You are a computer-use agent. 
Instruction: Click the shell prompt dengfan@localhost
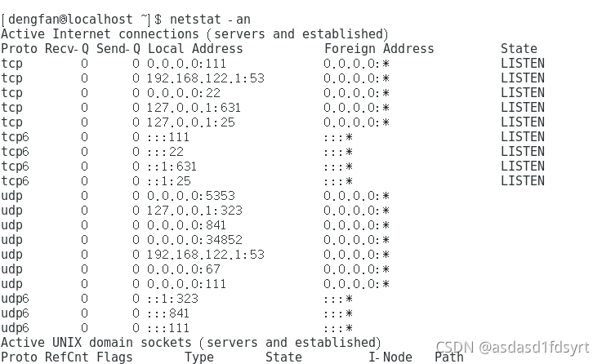coord(70,19)
